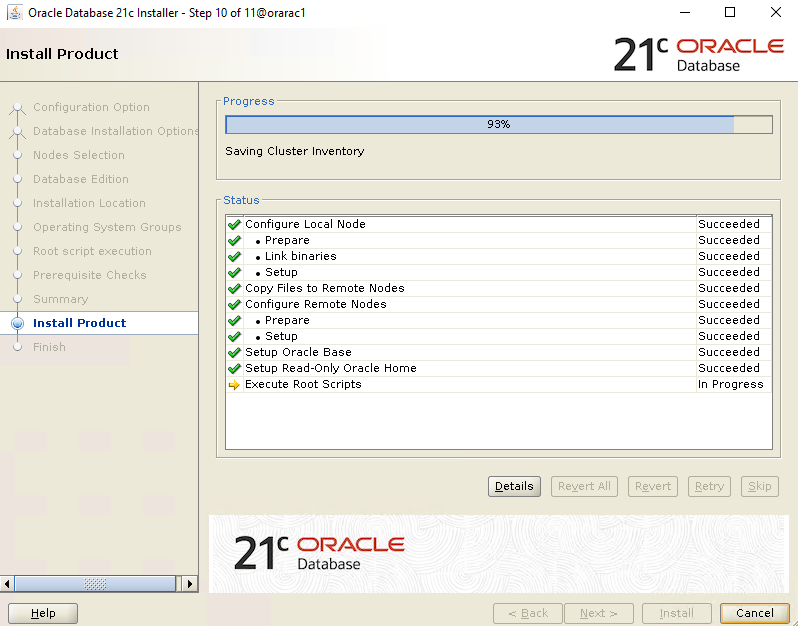Viewport: 798px width, 626px height.
Task: Click the Revert All button
Action: [584, 486]
